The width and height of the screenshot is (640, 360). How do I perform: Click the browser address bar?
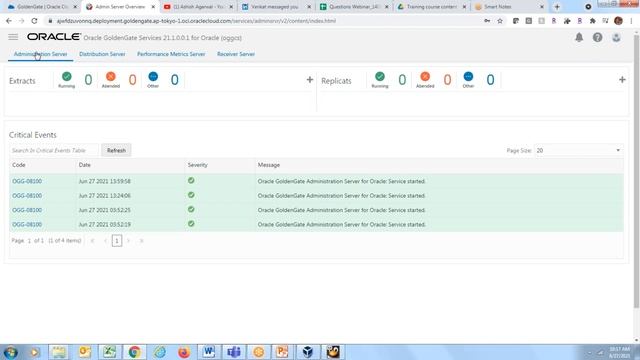click(261, 21)
